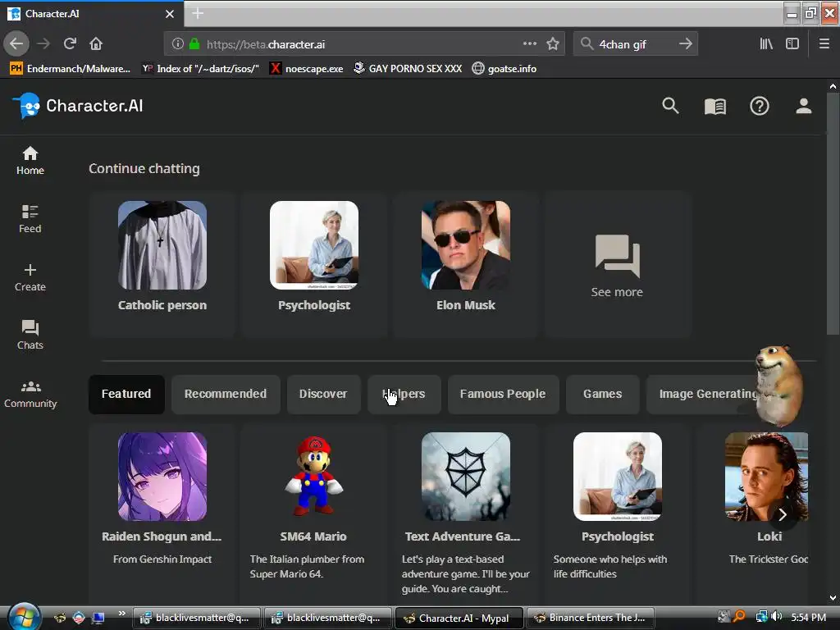Select the Games category tab
This screenshot has width=840, height=630.
(x=603, y=395)
